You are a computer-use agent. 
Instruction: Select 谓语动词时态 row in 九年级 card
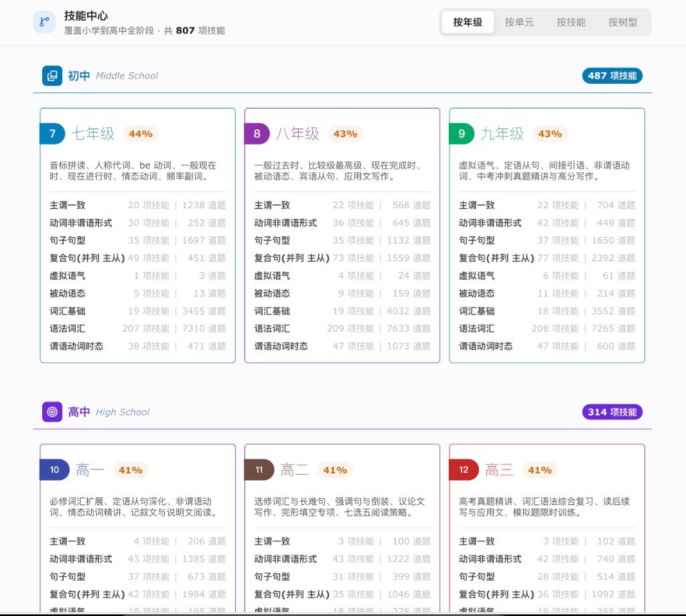pyautogui.click(x=547, y=346)
